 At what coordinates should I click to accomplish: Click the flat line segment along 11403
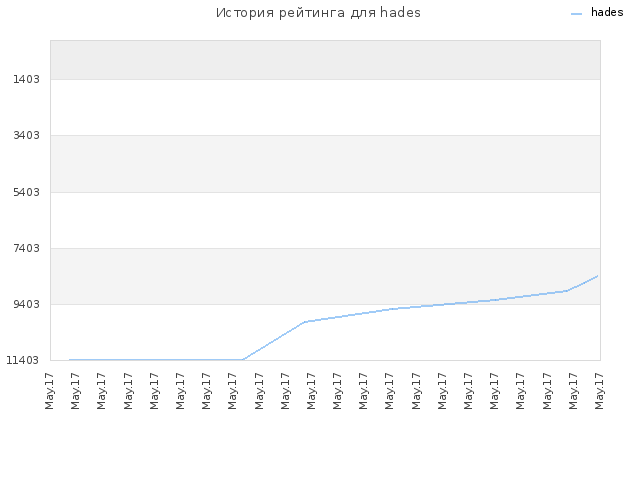point(156,360)
